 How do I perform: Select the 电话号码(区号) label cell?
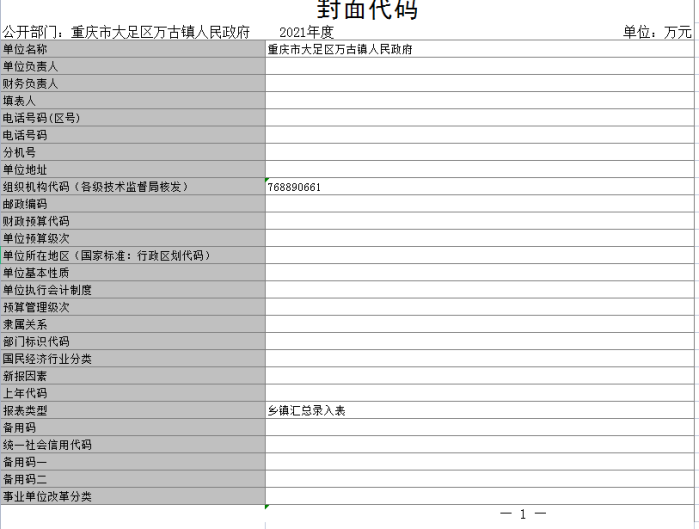click(133, 118)
